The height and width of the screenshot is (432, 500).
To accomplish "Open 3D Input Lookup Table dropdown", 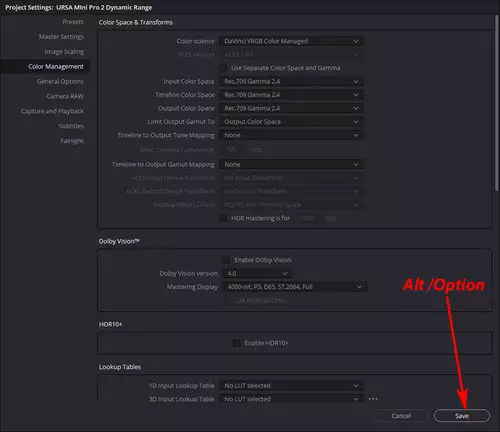I will (291, 399).
